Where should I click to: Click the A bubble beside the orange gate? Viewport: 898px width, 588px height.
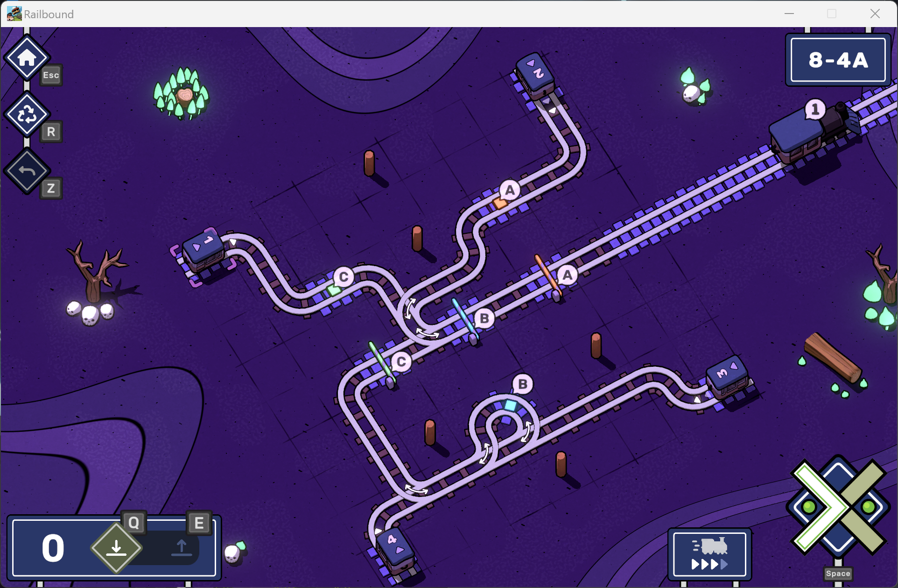(567, 275)
